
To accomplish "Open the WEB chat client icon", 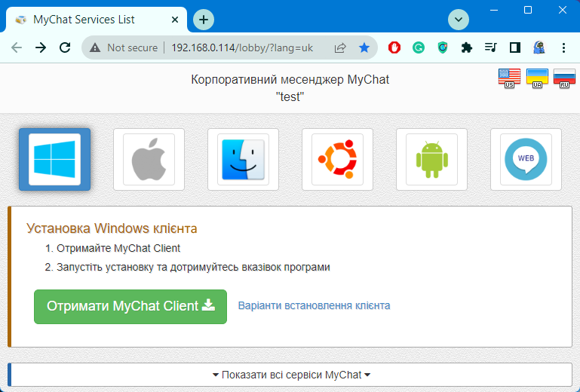I will pos(526,159).
